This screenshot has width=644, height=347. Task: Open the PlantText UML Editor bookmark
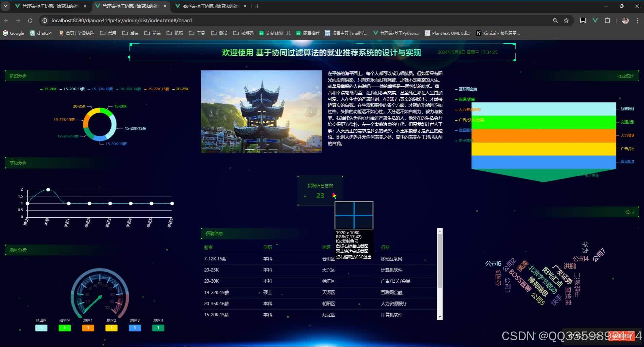point(448,33)
